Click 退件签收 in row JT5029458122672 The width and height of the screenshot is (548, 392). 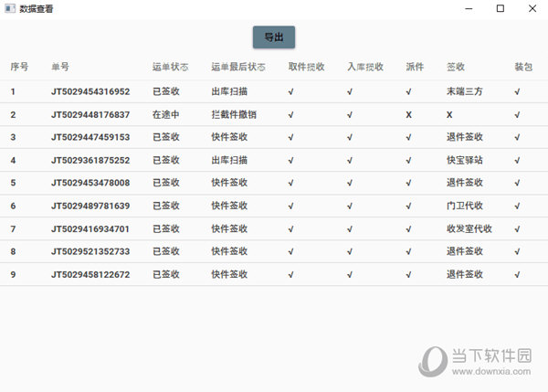click(x=465, y=274)
